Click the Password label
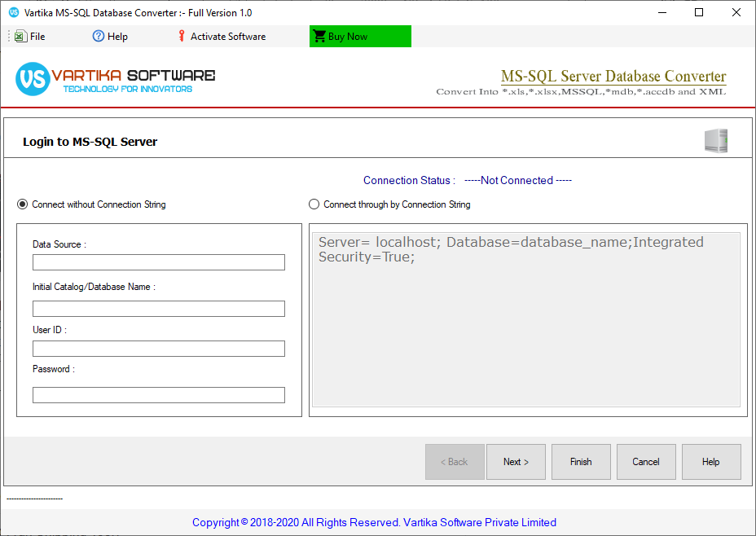The image size is (756, 536). click(54, 369)
